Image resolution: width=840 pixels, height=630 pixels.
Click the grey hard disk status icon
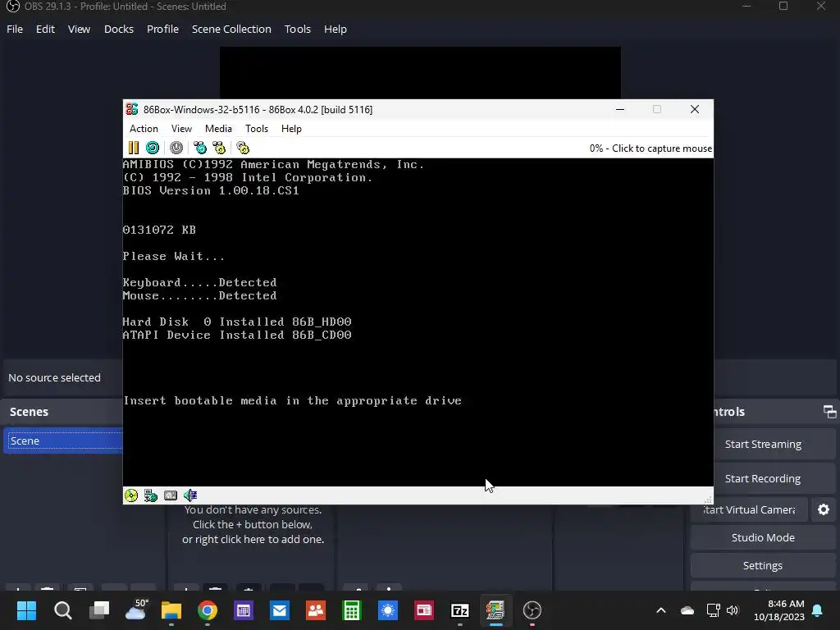pyautogui.click(x=171, y=495)
